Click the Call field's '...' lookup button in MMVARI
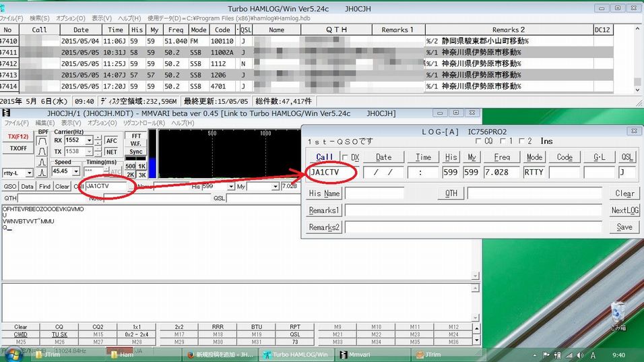644x362 pixels. 131,187
